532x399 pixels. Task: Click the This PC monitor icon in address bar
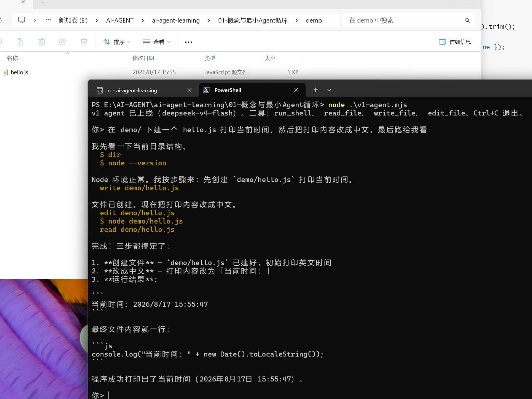point(22,20)
